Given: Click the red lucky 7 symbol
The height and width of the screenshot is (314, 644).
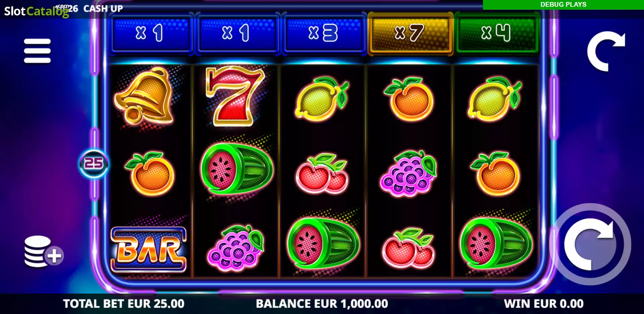Looking at the screenshot, I should point(234,96).
